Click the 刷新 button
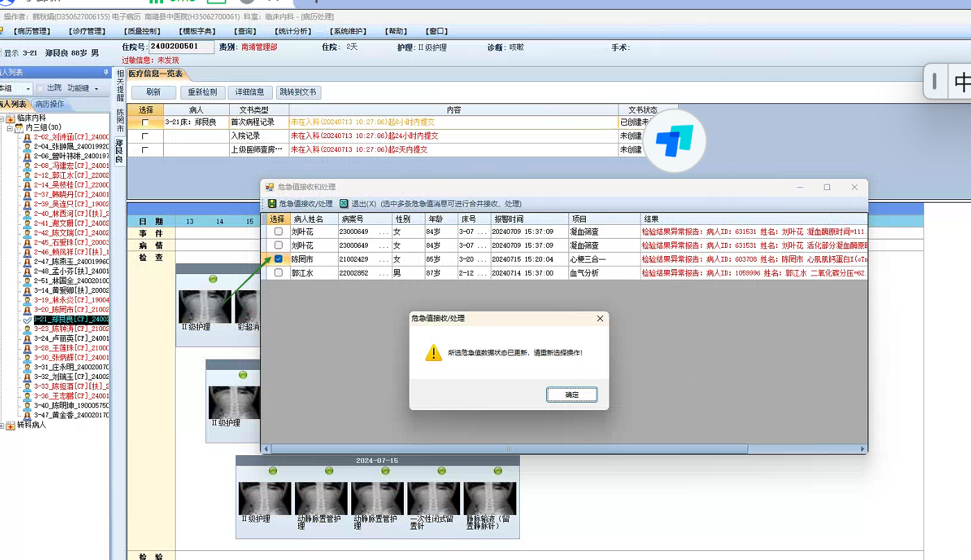The image size is (971, 560). pos(153,92)
